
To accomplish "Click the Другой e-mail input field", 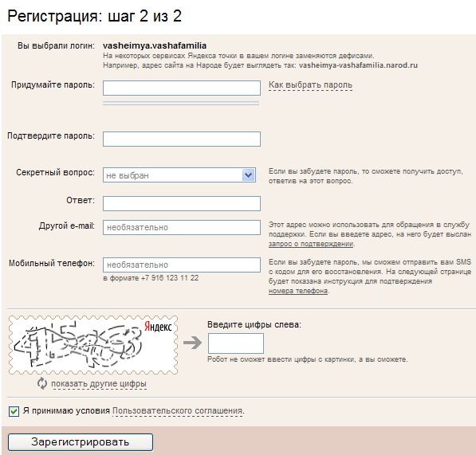I will click(182, 228).
